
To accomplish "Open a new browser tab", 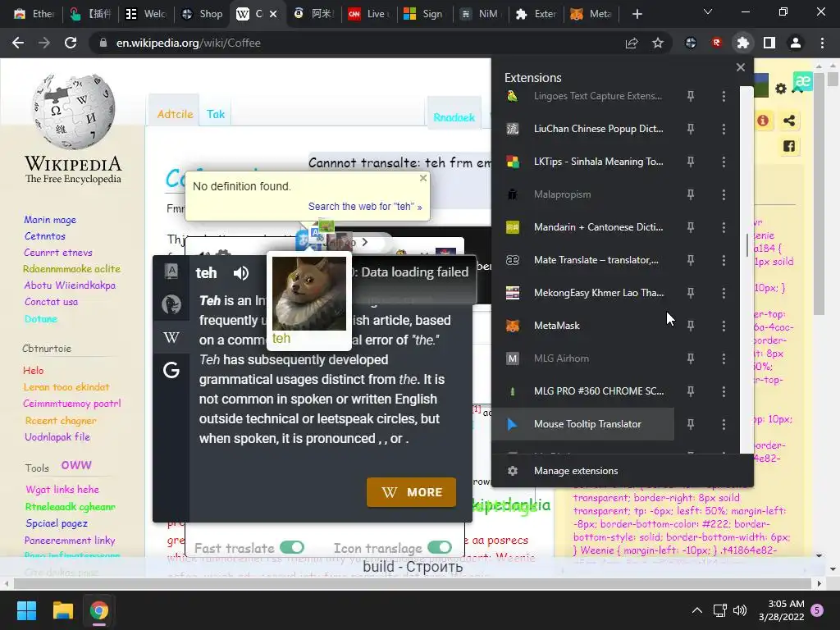I will (x=637, y=14).
